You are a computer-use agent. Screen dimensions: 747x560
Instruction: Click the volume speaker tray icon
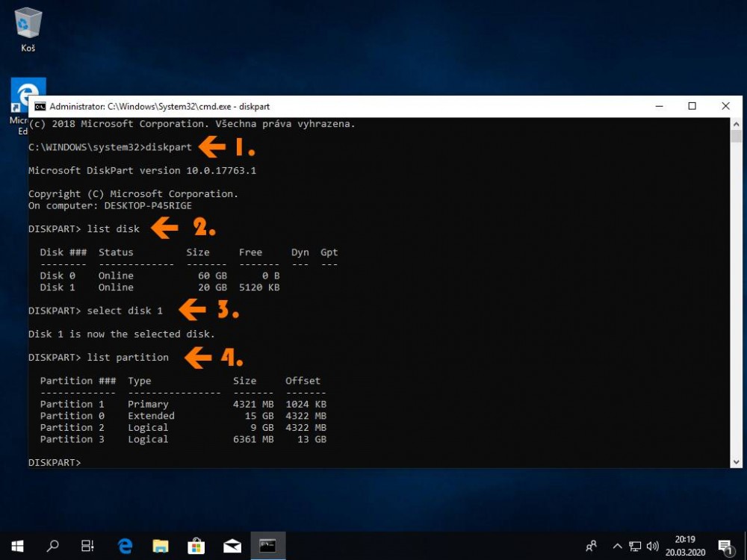653,546
